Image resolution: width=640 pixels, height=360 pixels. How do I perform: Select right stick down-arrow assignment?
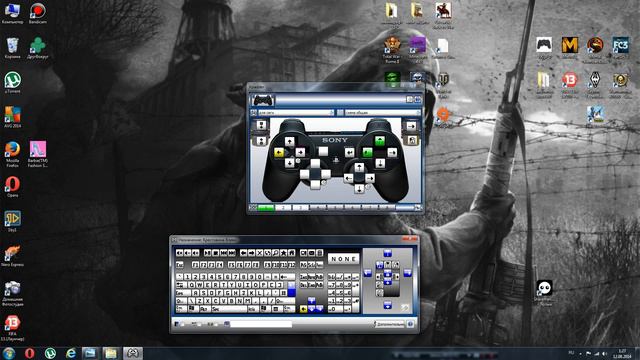pos(359,189)
